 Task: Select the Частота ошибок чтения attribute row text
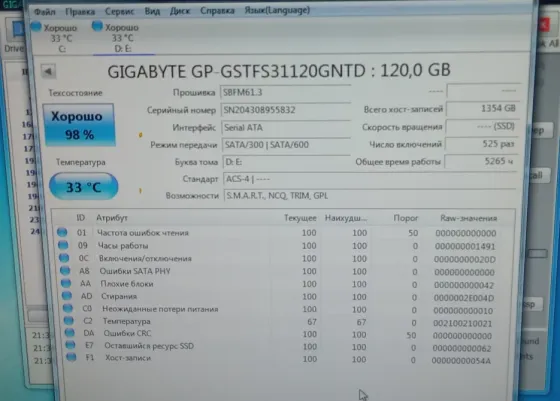coord(142,233)
